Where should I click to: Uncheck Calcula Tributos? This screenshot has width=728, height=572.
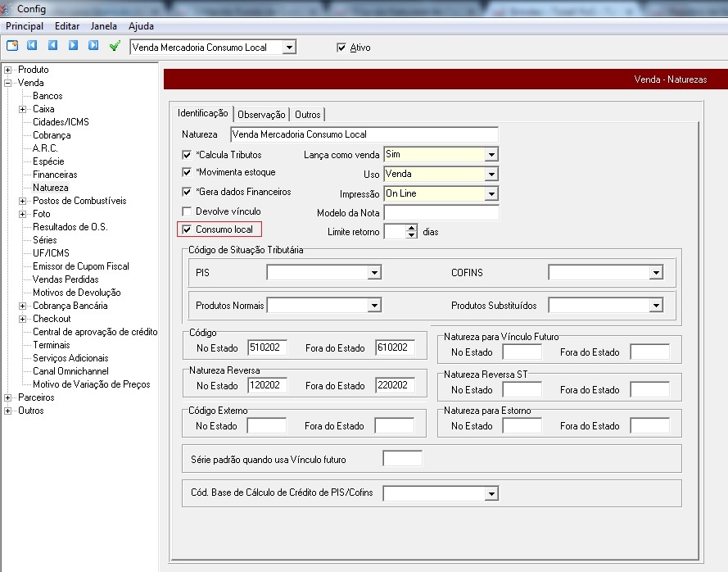[187, 155]
